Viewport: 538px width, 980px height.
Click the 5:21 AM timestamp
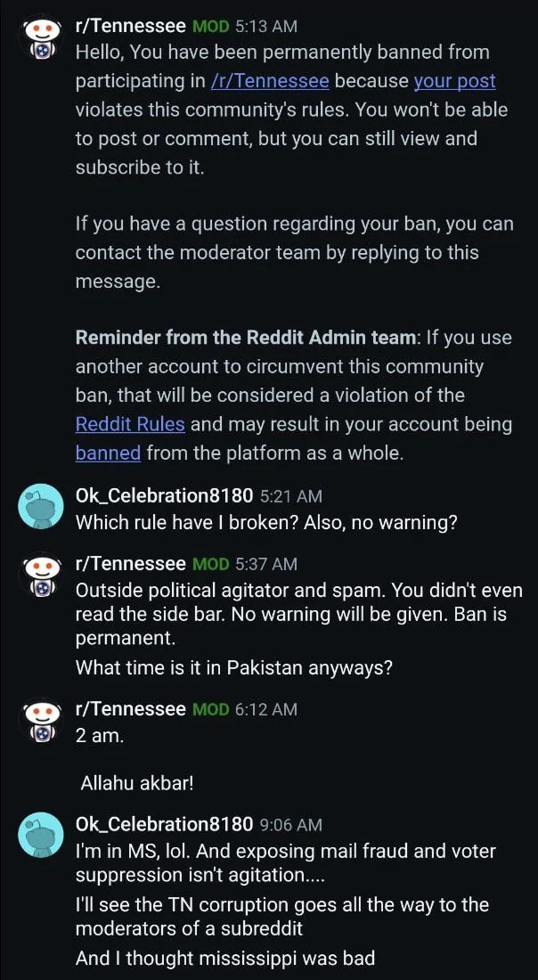[x=291, y=495]
